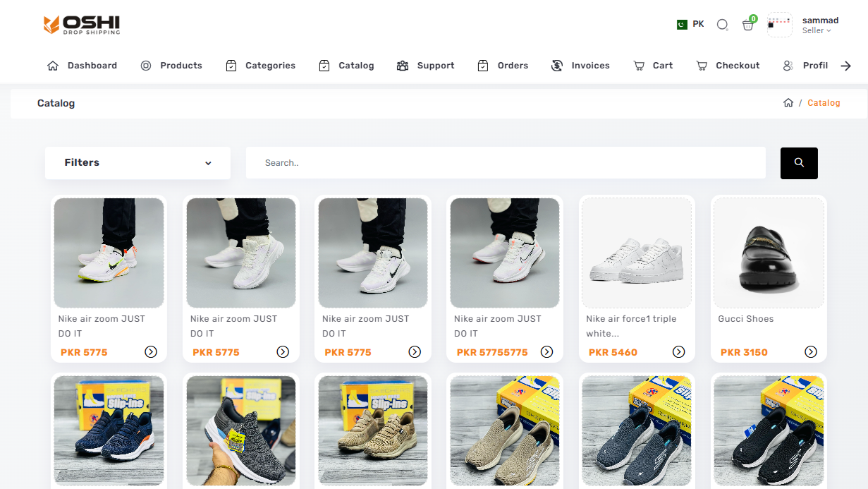Expand the Filters dropdown

click(x=137, y=163)
